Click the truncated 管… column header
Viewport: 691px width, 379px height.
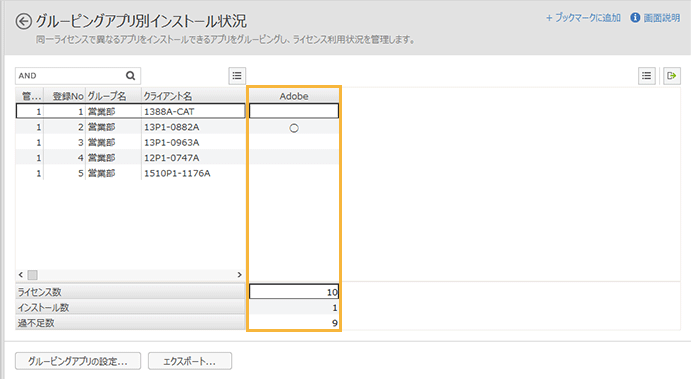pos(30,96)
